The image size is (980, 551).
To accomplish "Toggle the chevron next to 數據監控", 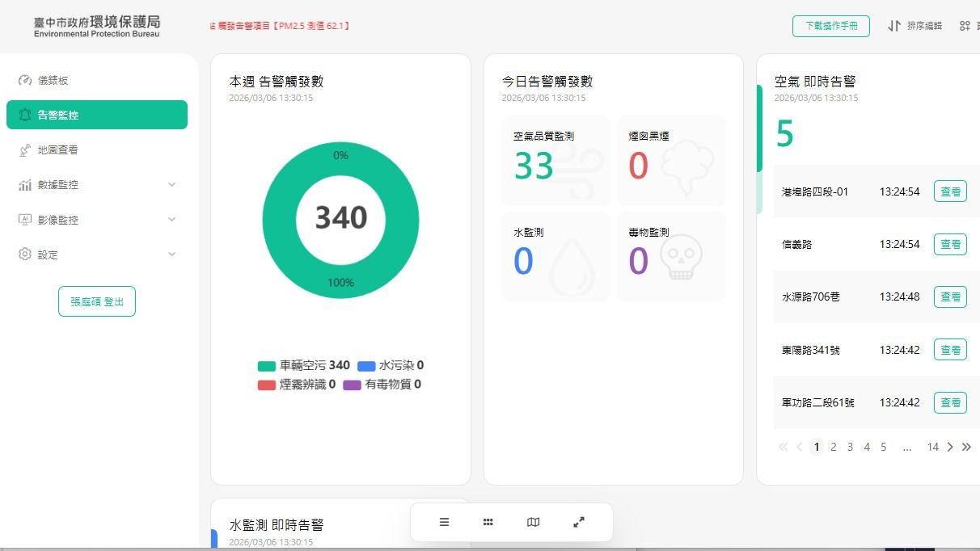I will (x=171, y=184).
